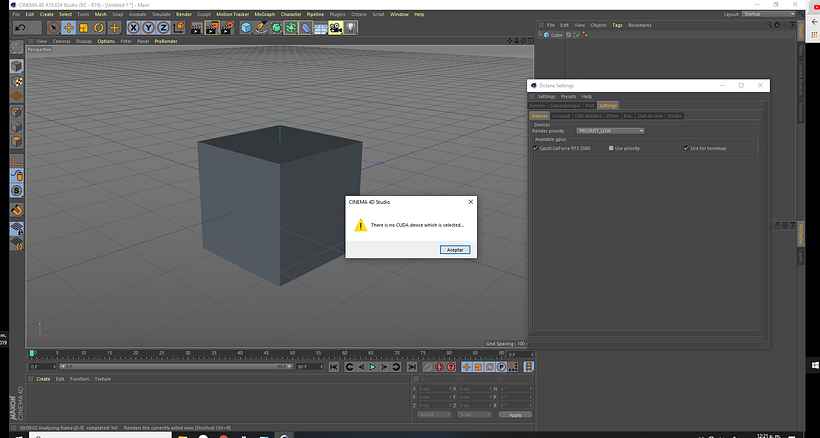Open the Layout Startup dropdown

[768, 14]
